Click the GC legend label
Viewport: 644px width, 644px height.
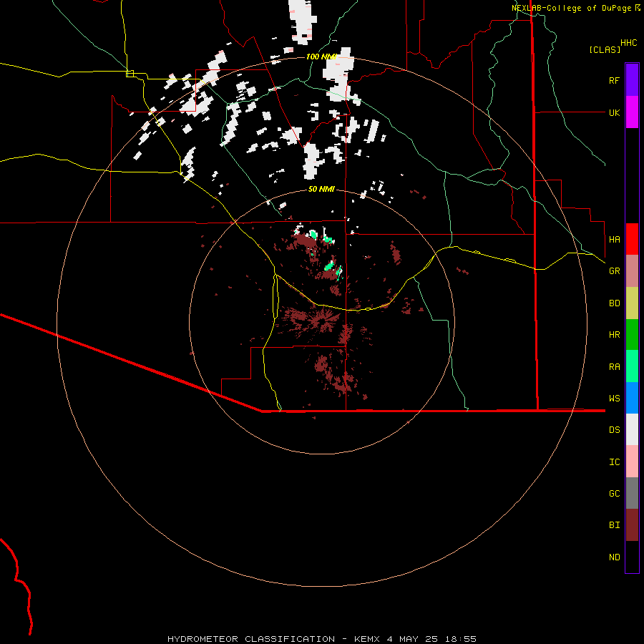(614, 494)
